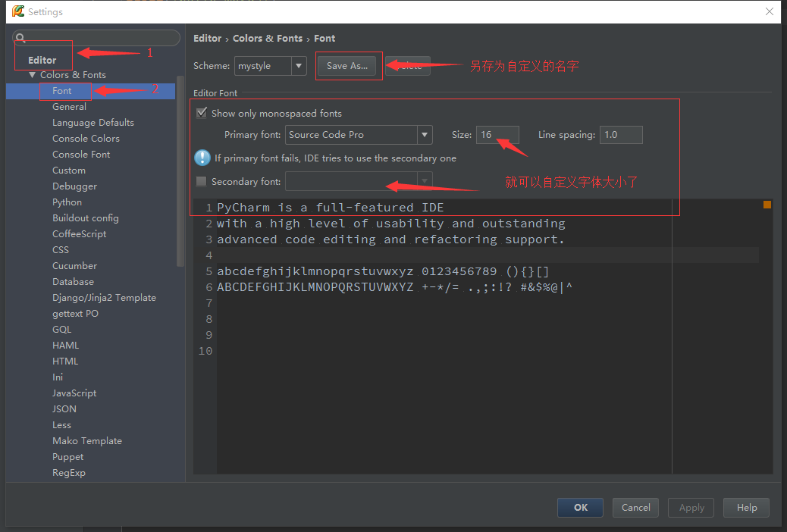The width and height of the screenshot is (787, 532).
Task: Close the Settings dialog window
Action: coord(769,11)
